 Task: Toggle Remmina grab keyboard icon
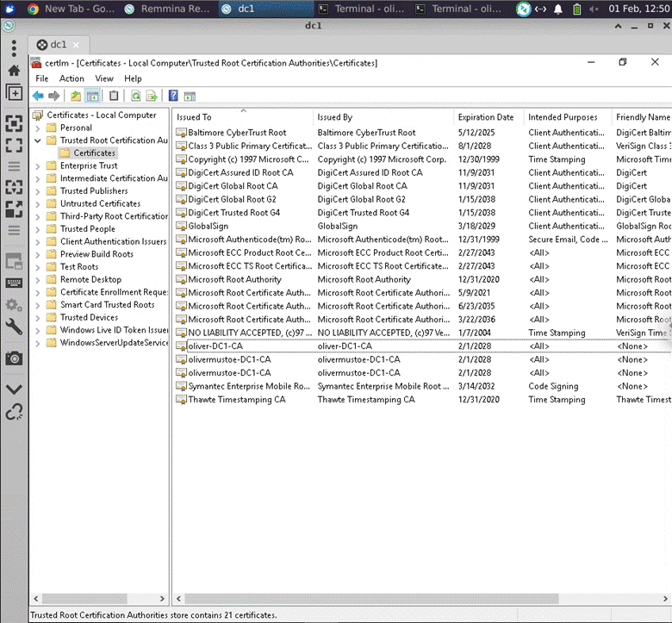click(14, 283)
